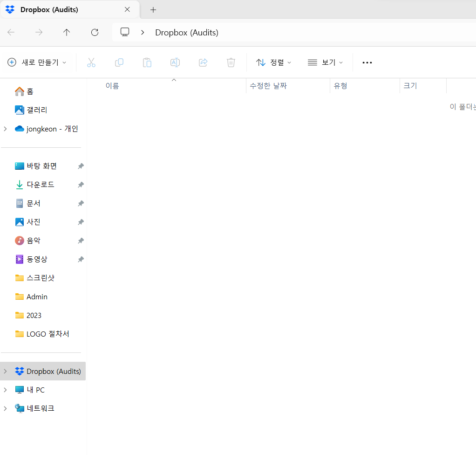Click the Rename icon in toolbar

(x=175, y=62)
